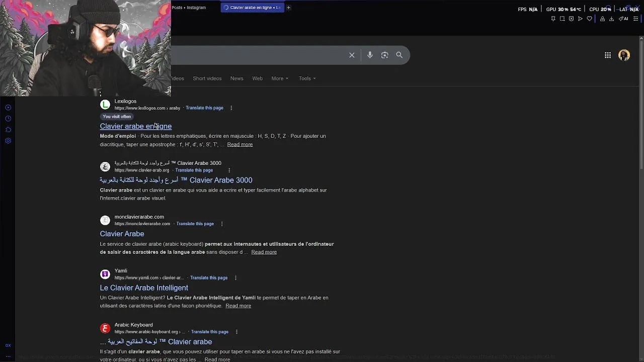Viewport: 644px width, 362px height.
Task: Read more of the monclavierarabe snippet
Action: 264,252
